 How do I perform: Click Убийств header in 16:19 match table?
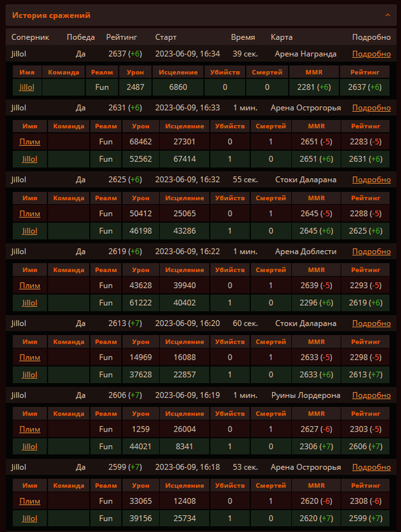click(229, 414)
